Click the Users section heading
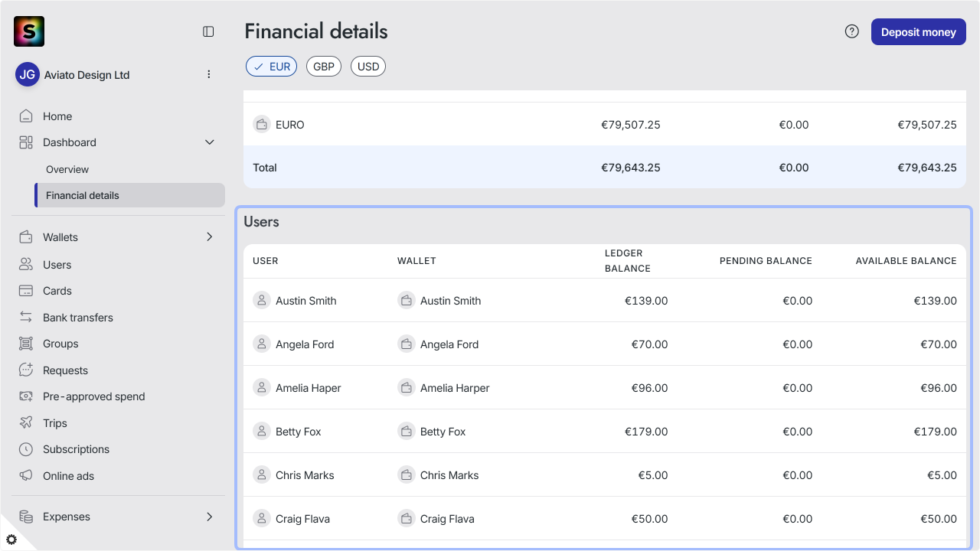The height and width of the screenshot is (551, 980). point(261,222)
